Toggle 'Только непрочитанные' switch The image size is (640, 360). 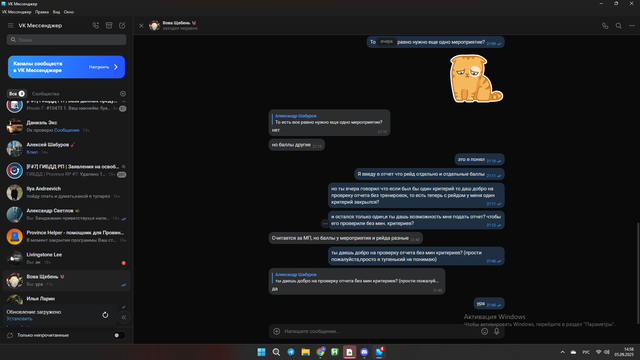click(x=119, y=335)
